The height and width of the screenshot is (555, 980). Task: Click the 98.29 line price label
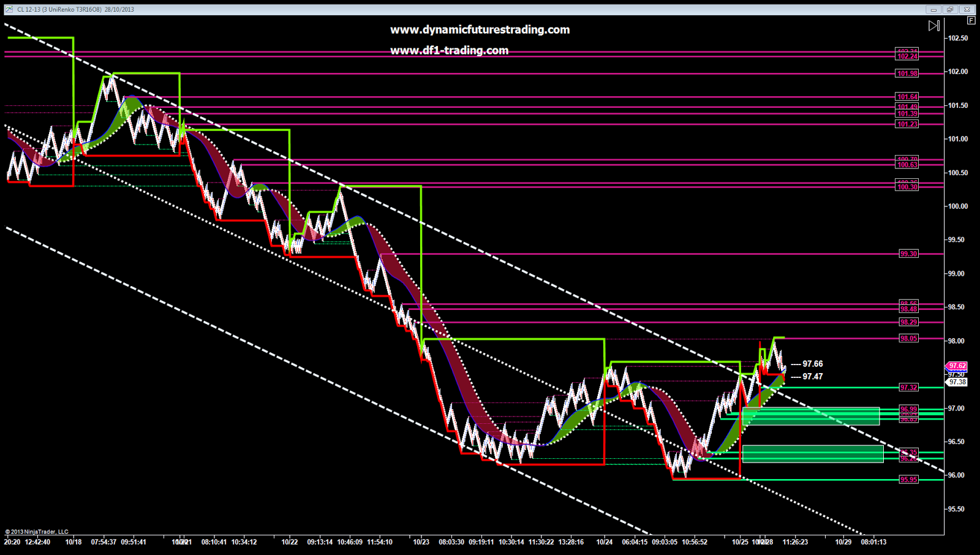(x=908, y=322)
